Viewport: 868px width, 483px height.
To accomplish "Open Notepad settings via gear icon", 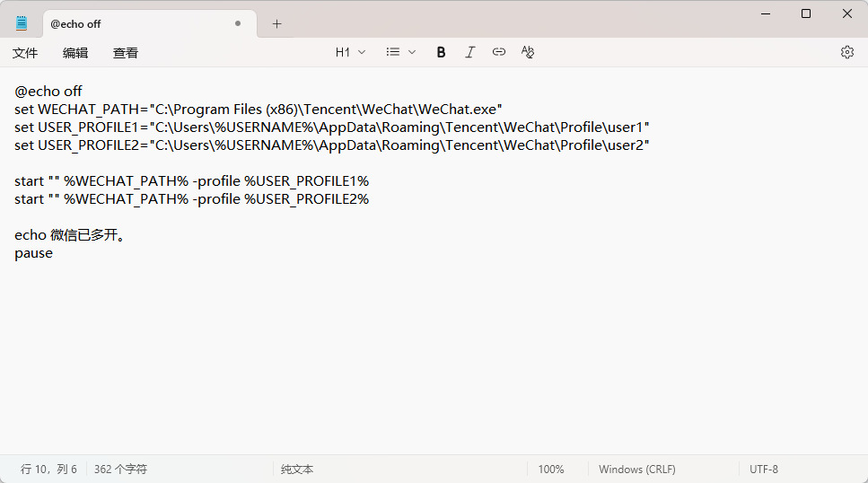I will point(847,52).
